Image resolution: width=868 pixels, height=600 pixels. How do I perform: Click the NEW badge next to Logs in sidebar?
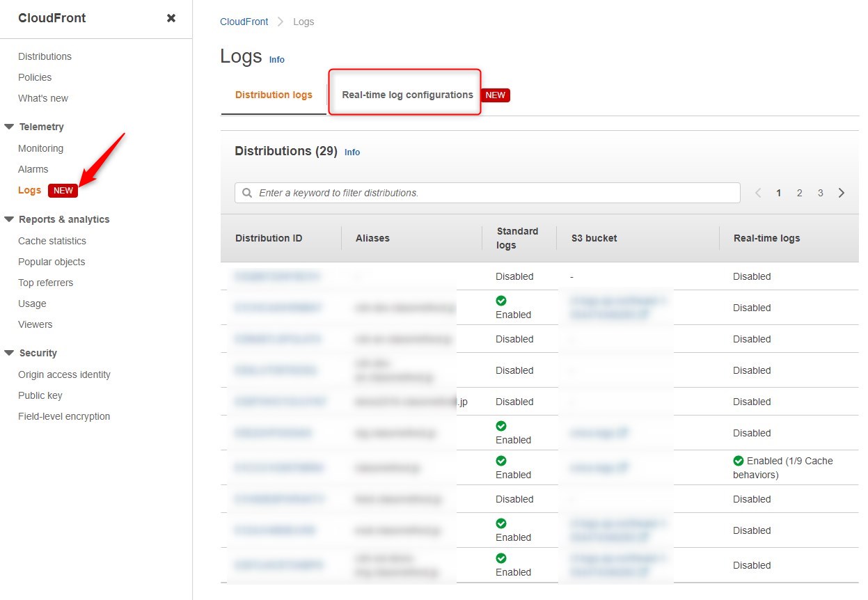[63, 190]
